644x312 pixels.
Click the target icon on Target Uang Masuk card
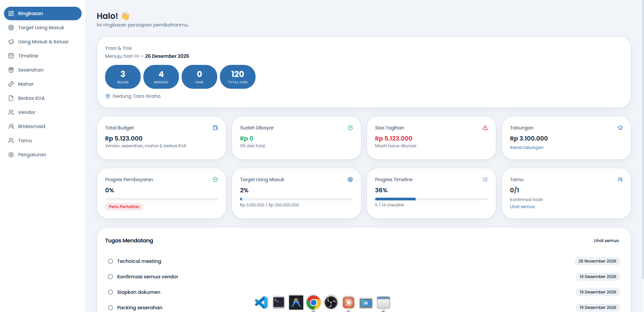(350, 180)
